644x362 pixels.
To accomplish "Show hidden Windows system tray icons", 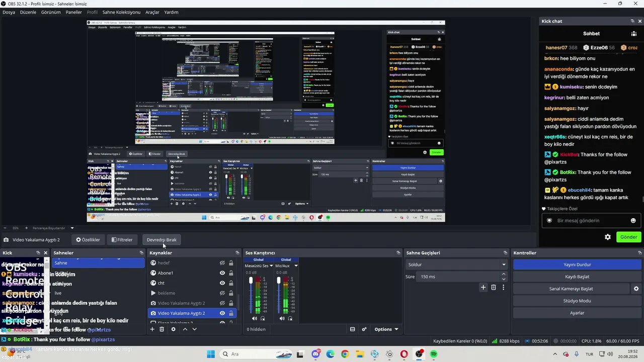I will pos(555,354).
